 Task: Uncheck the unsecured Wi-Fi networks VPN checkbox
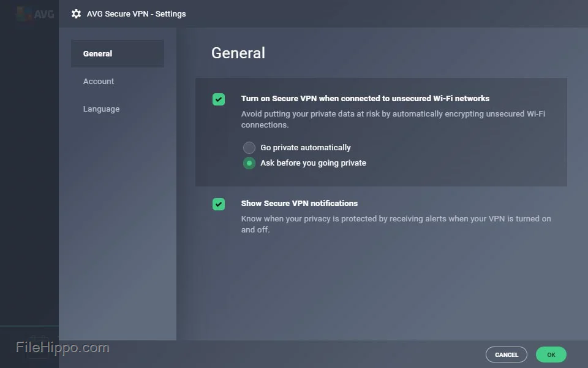click(219, 99)
